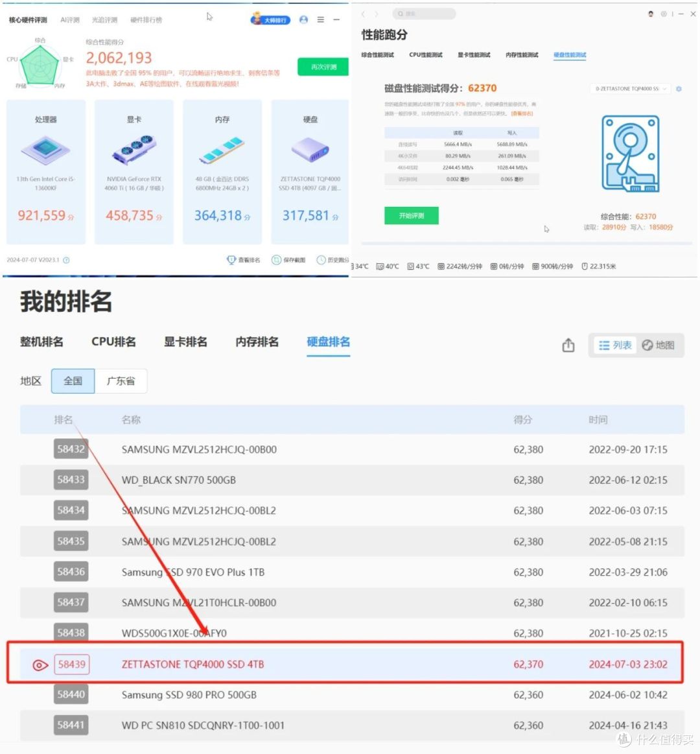Click the back arrow in 性能跑分 window
Image resolution: width=700 pixels, height=754 pixels.
(x=364, y=14)
